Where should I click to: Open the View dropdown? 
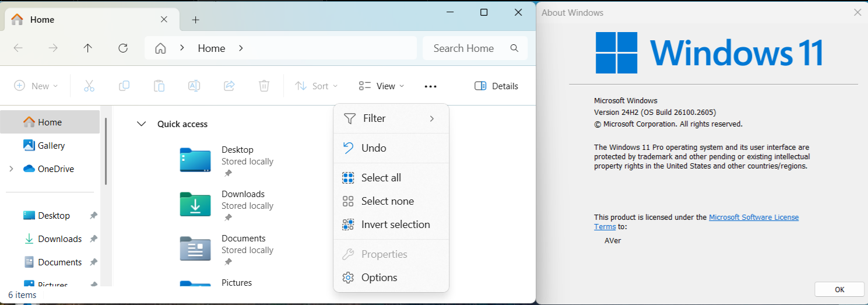coord(382,86)
